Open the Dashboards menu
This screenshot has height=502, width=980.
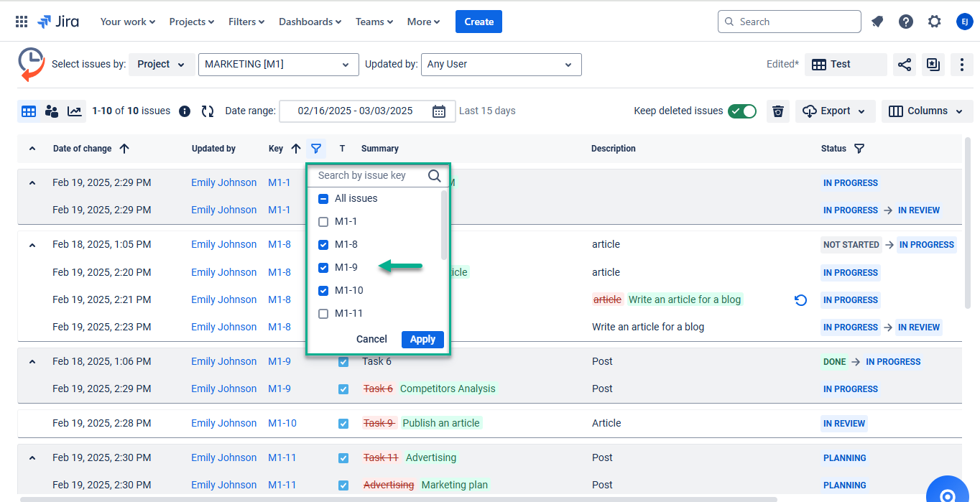(x=310, y=22)
